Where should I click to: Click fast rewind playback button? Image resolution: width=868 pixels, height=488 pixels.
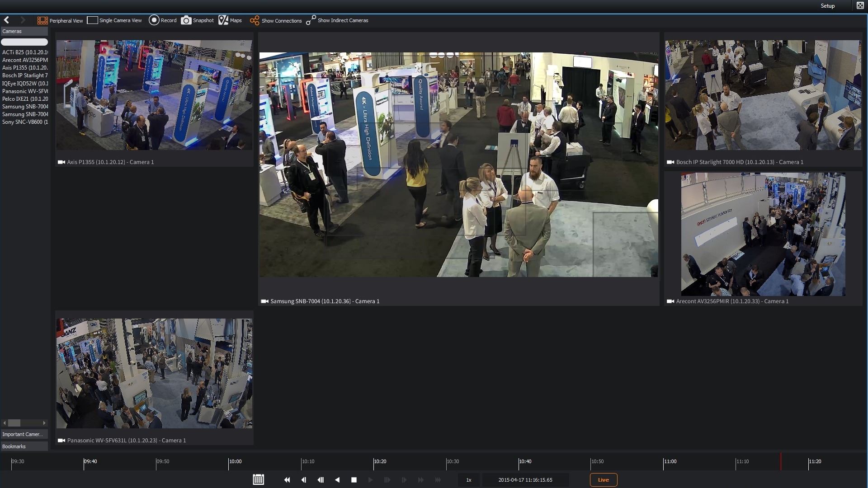point(287,480)
